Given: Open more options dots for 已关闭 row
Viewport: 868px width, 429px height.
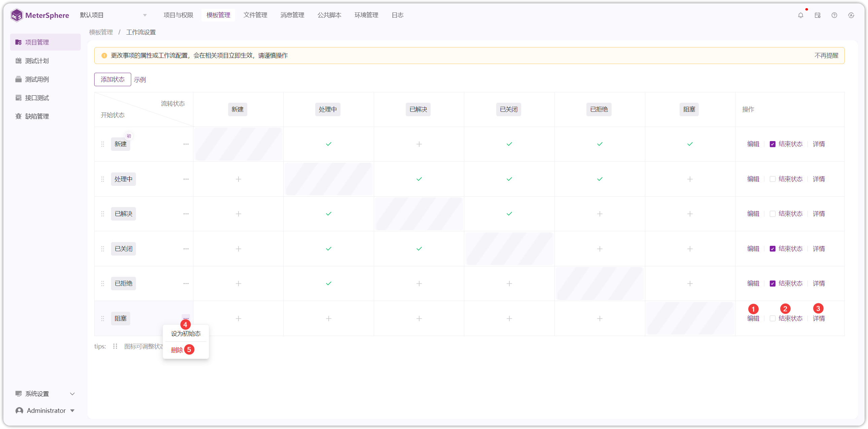Looking at the screenshot, I should coord(186,249).
